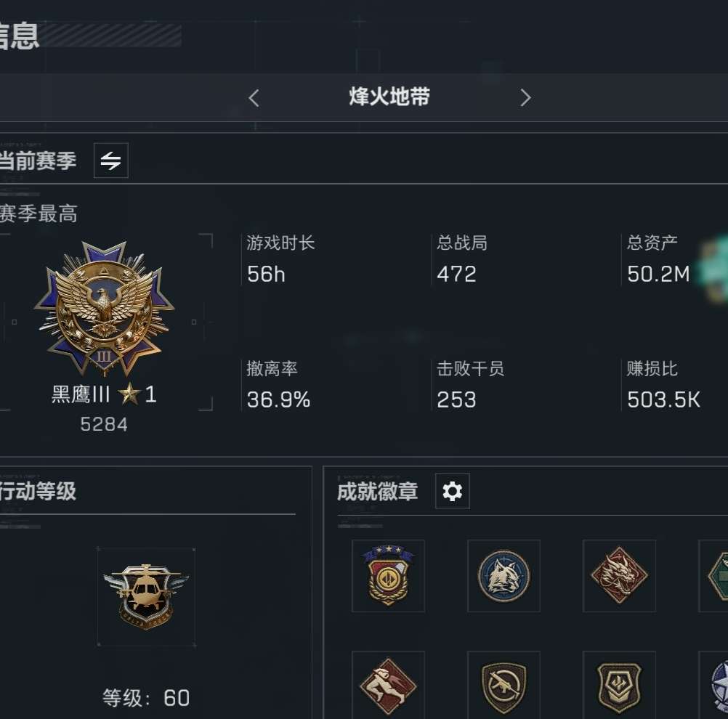728x719 pixels.
Task: Click the 总资产 50.2M stat
Action: pyautogui.click(x=658, y=259)
